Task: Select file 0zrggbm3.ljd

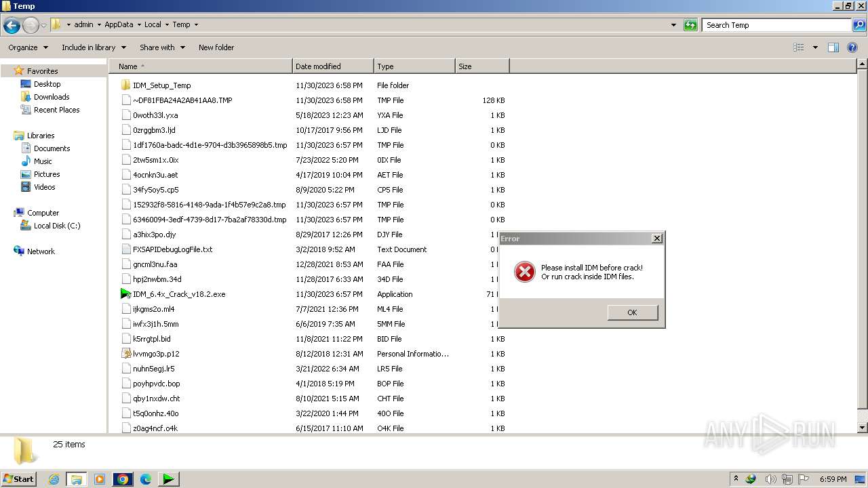Action: click(154, 130)
